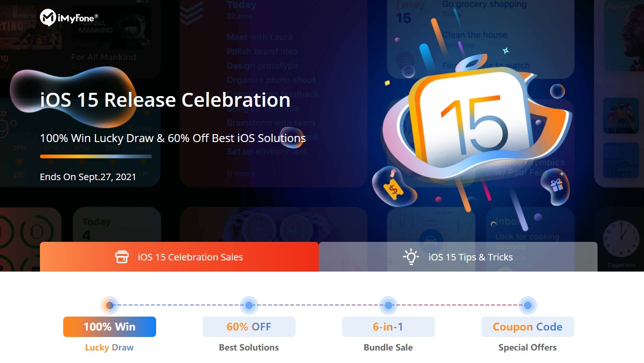
Task: Click the lightbulb icon in Tips & Tricks tab
Action: [x=411, y=257]
